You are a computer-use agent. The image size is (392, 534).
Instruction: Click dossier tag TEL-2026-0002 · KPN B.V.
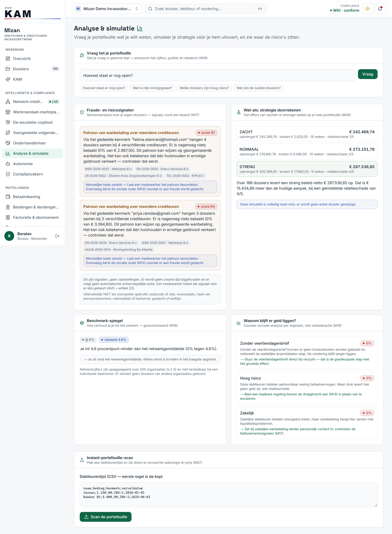(x=185, y=176)
